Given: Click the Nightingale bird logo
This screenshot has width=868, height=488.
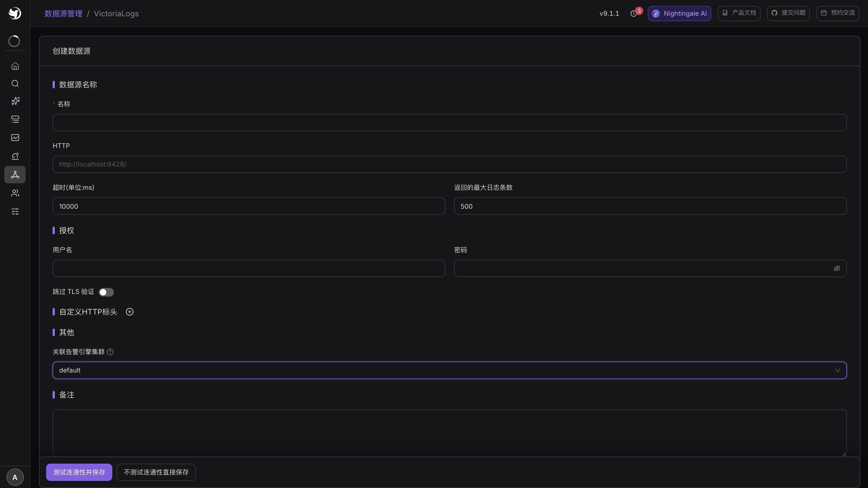Looking at the screenshot, I should 15,14.
